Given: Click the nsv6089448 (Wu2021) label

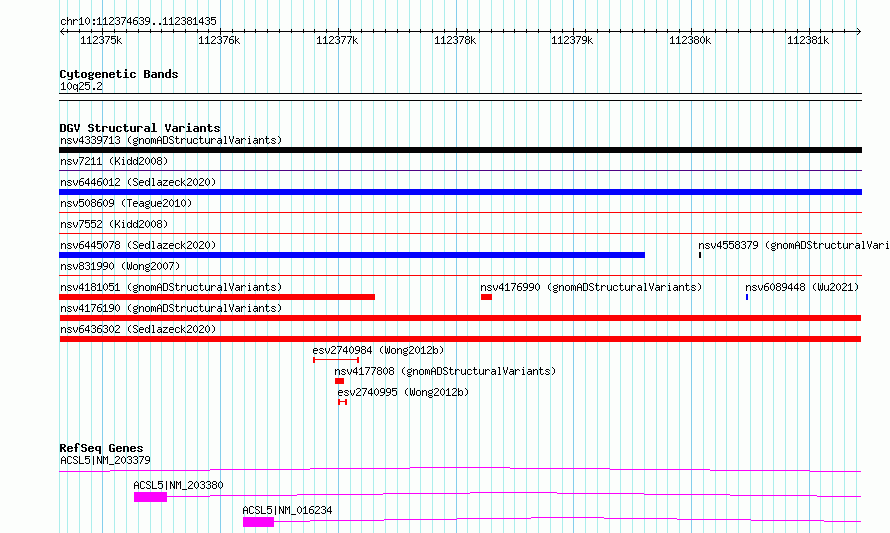Looking at the screenshot, I should 802,287.
